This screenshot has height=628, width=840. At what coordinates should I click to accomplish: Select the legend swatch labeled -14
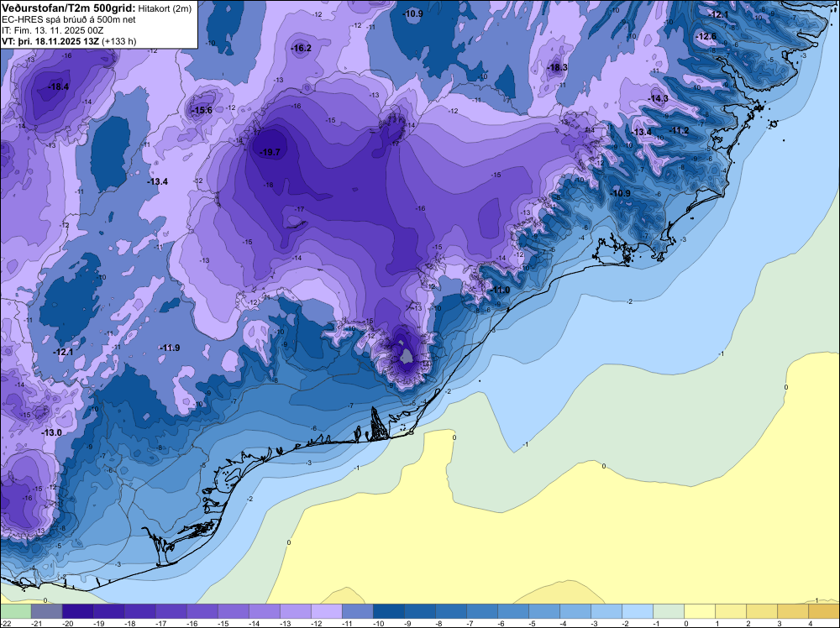coord(265,611)
